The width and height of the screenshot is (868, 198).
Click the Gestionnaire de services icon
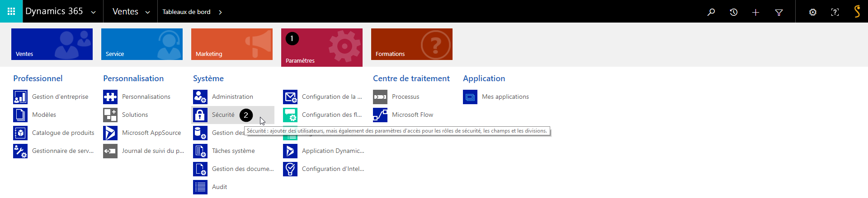20,151
